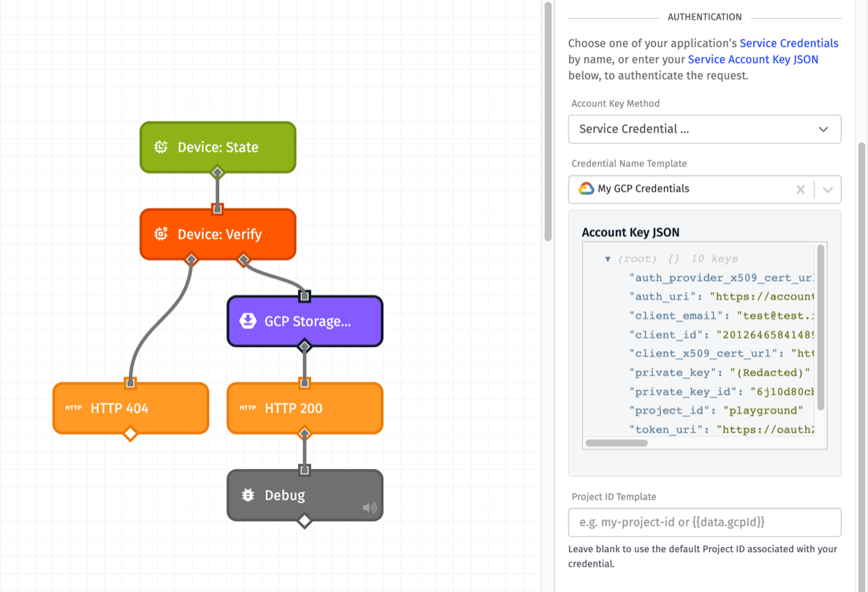Viewport: 868px width, 592px height.
Task: Select the HTTP 200 node
Action: click(305, 408)
